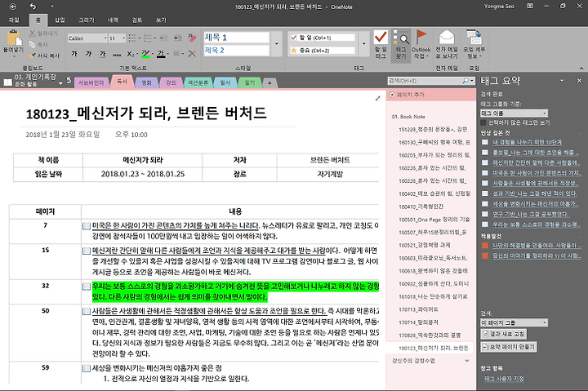Open the font size 11 dropdown
588x391 pixels.
point(123,38)
